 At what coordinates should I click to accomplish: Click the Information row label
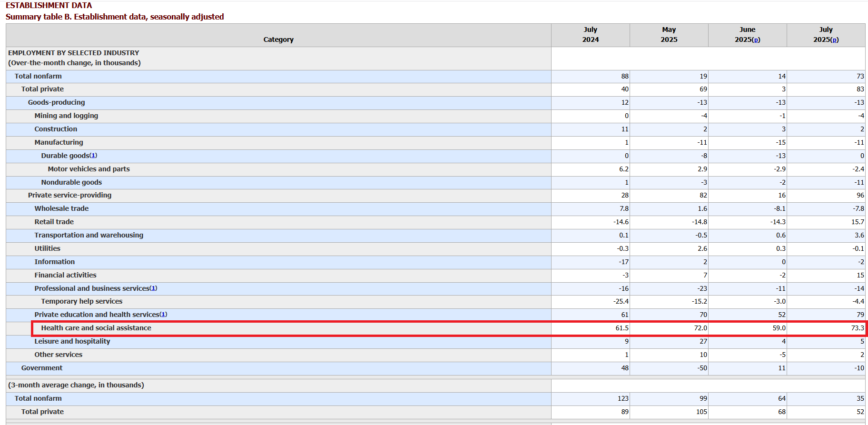coord(54,262)
